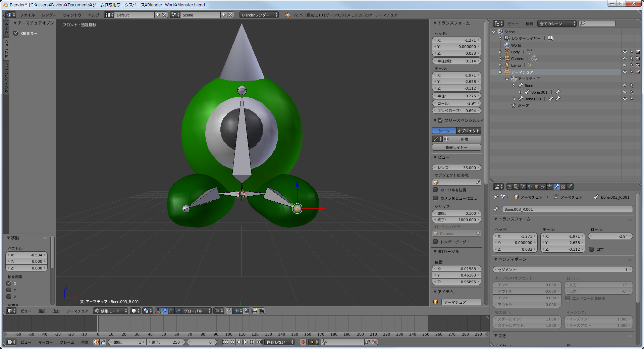Select the translate manipulator arrow icon
The image size is (644, 349).
pos(164,311)
